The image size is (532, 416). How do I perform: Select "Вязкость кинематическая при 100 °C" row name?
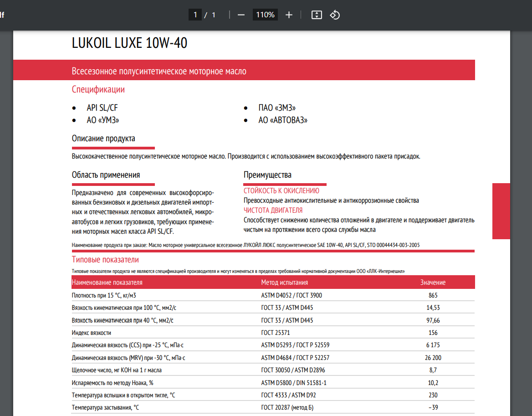[124, 308]
